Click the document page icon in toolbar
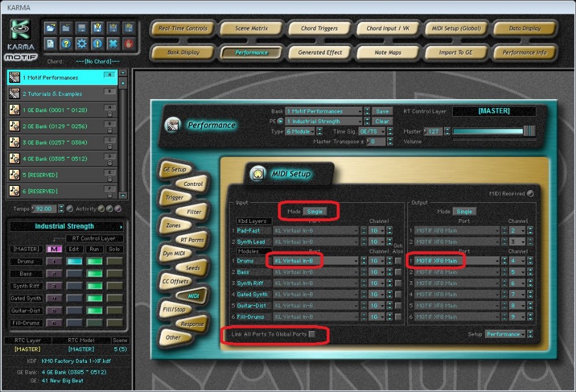 pyautogui.click(x=51, y=43)
